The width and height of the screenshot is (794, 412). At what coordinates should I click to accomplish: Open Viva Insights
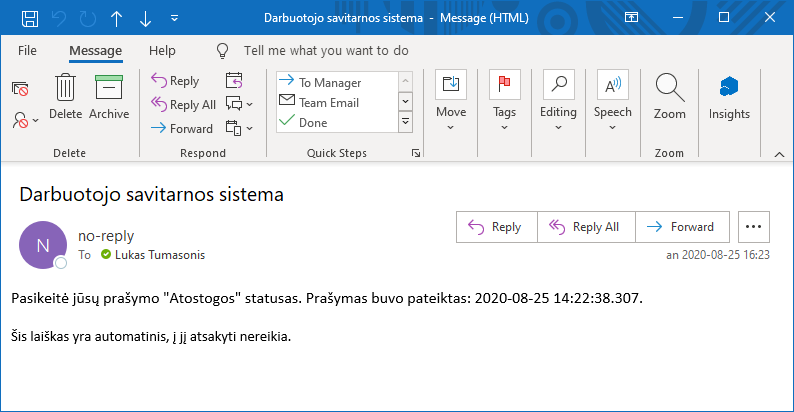(729, 97)
